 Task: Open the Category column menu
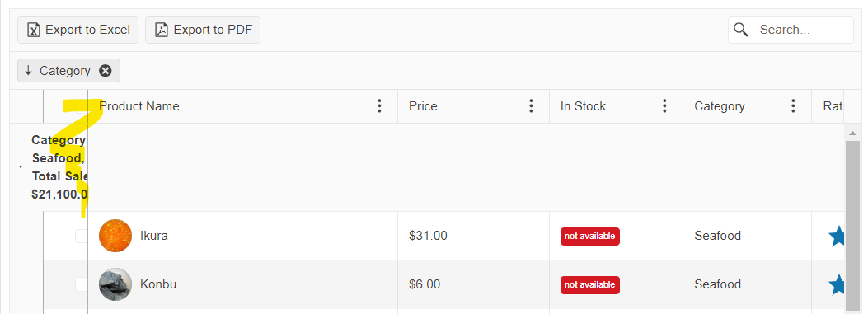tap(793, 106)
